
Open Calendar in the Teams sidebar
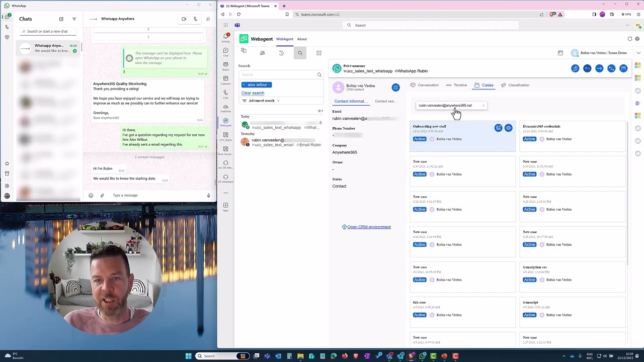tap(226, 80)
